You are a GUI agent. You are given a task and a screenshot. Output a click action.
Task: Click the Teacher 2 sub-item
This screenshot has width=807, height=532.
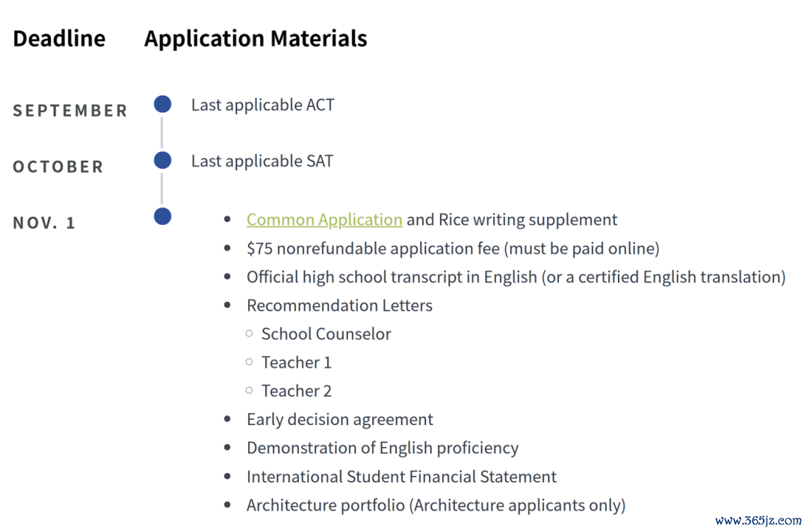tap(297, 391)
